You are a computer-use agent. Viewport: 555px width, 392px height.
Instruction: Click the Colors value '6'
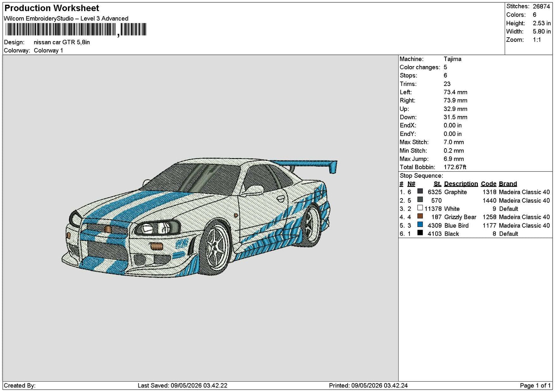534,15
